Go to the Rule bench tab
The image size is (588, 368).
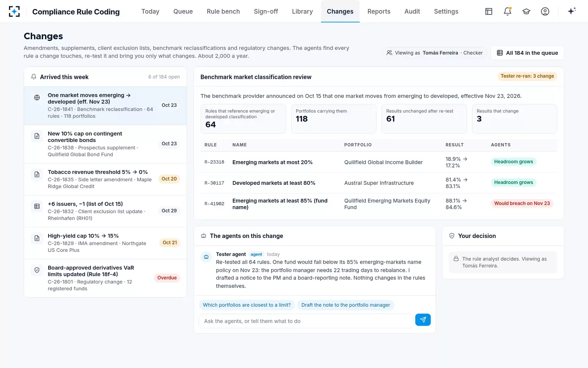coord(223,11)
